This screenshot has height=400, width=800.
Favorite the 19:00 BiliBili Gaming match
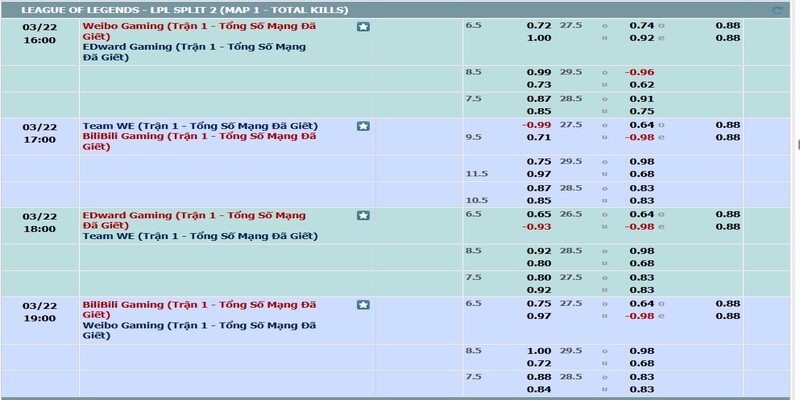pos(363,304)
